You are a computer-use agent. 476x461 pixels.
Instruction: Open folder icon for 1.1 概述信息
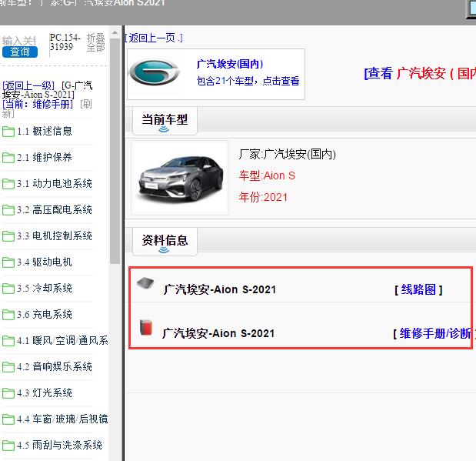click(x=8, y=132)
